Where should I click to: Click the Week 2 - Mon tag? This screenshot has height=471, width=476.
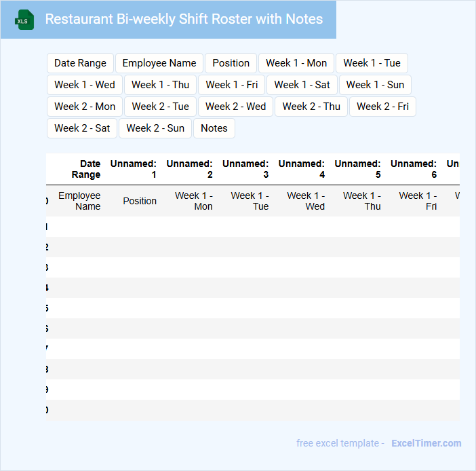point(85,107)
